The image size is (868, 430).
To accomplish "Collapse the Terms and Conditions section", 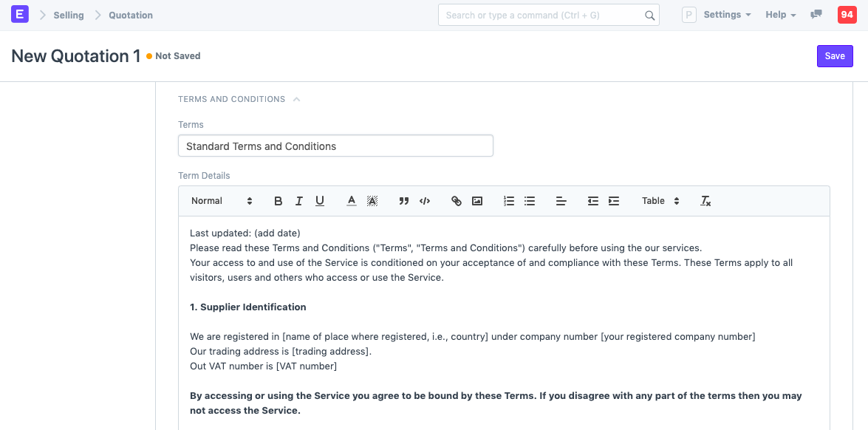I will coord(296,98).
